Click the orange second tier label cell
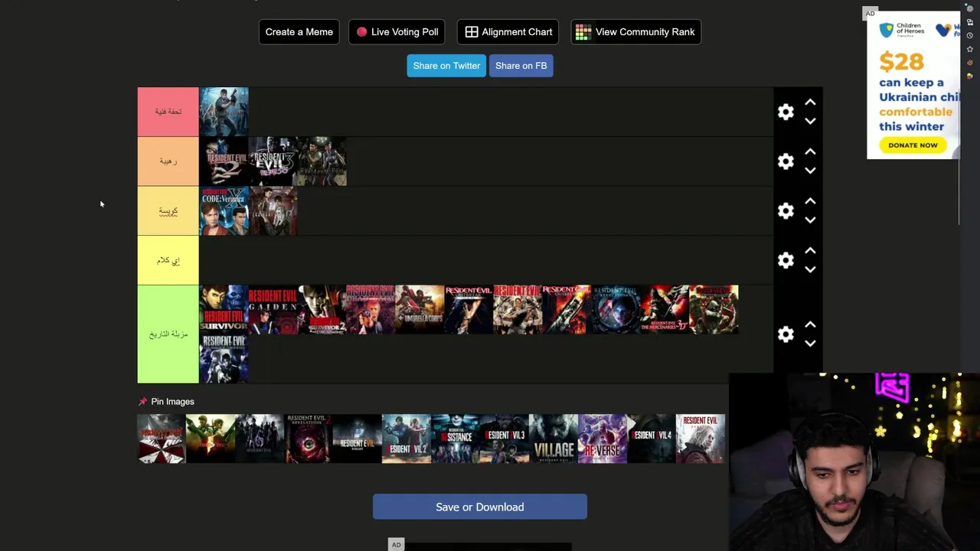The width and height of the screenshot is (980, 551). [168, 161]
